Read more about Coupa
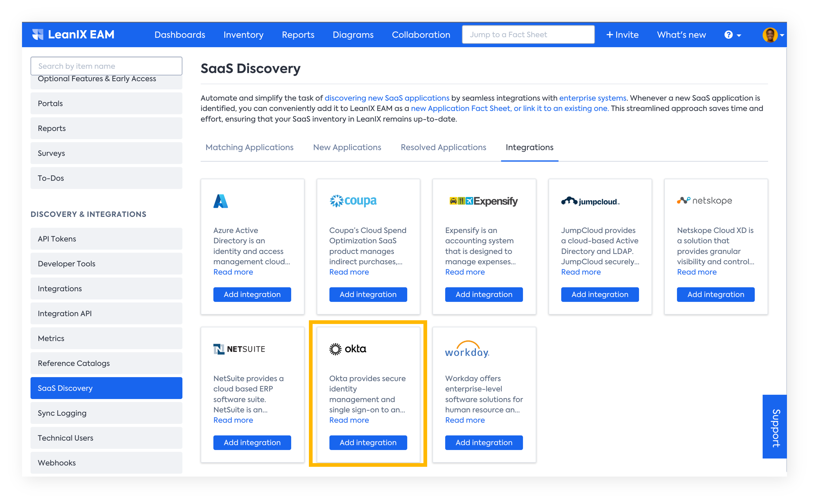Image resolution: width=814 pixels, height=504 pixels. (x=349, y=272)
